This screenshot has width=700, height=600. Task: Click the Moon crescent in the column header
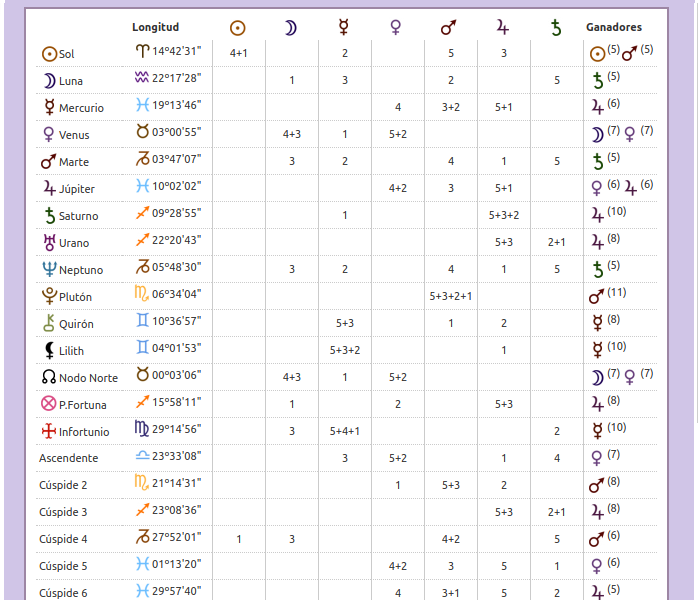tap(291, 28)
